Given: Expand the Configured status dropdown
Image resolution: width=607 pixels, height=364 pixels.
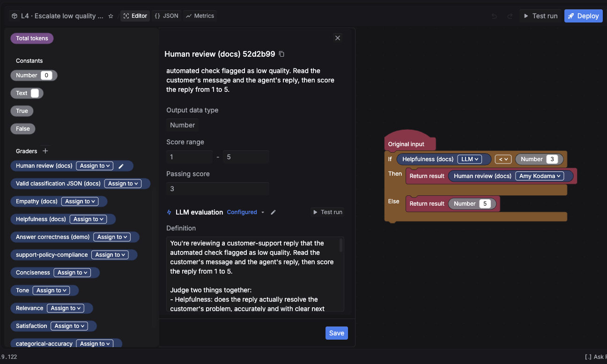Looking at the screenshot, I should (x=245, y=212).
